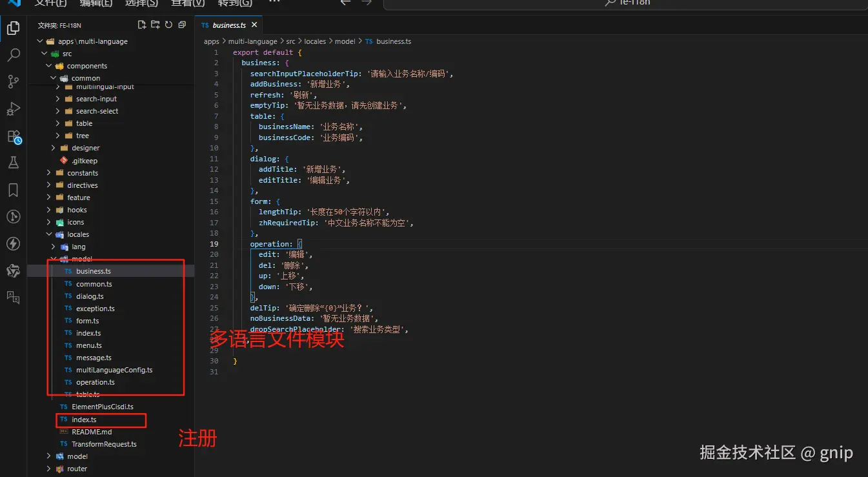The image size is (868, 477).
Task: Collapse all folders in explorer
Action: coord(182,25)
